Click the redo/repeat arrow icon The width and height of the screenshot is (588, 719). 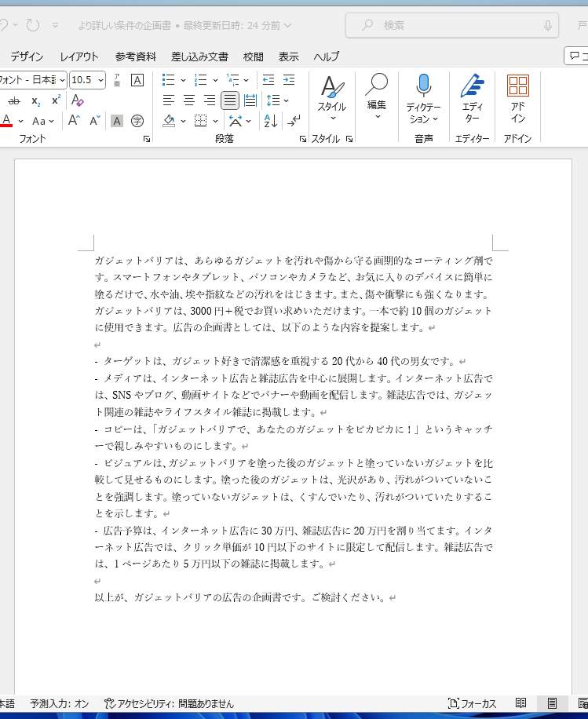pos(33,25)
